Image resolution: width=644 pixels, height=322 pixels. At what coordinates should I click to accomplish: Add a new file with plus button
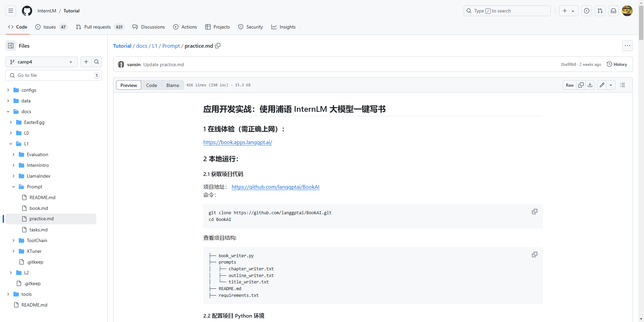[86, 62]
